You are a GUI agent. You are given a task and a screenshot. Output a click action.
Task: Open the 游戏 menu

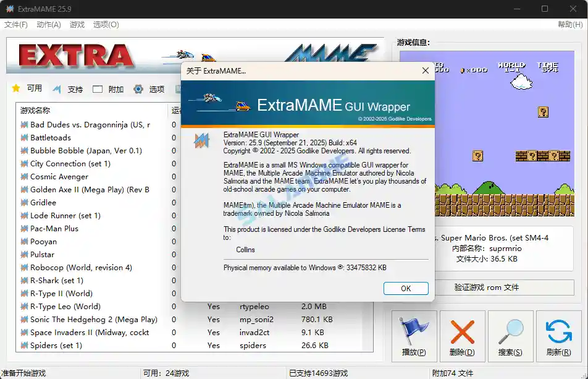click(x=77, y=25)
